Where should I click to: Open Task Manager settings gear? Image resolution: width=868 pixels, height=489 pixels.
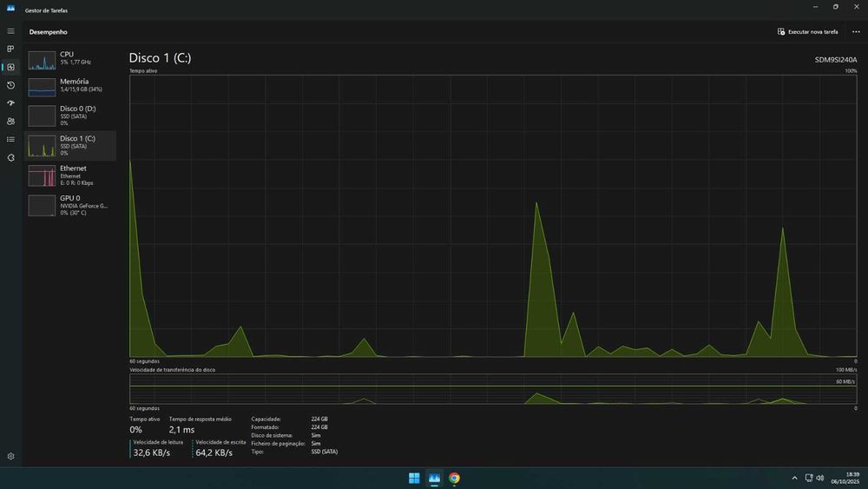pos(10,456)
